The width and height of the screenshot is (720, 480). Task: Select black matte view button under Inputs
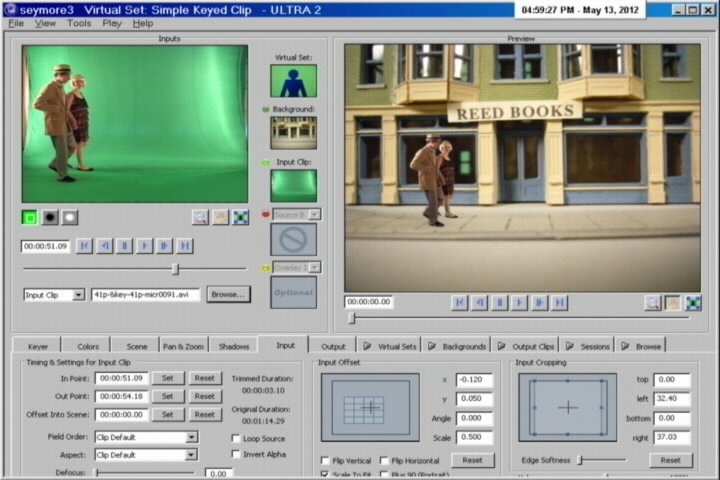pos(50,218)
